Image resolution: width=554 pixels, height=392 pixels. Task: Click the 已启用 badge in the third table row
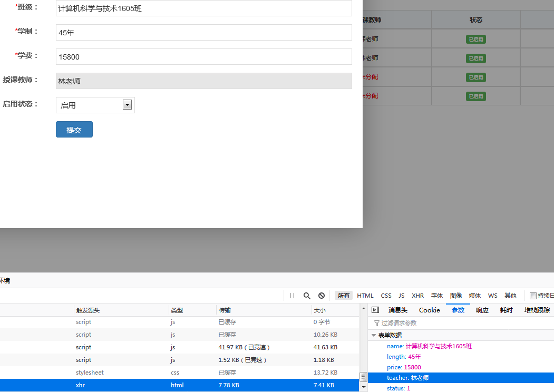476,77
